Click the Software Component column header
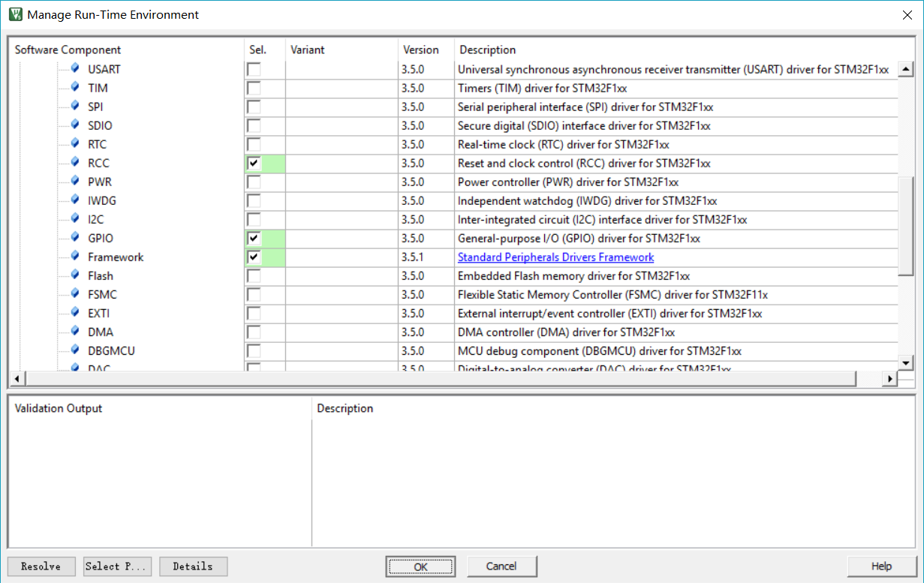The height and width of the screenshot is (583, 924). [x=68, y=50]
